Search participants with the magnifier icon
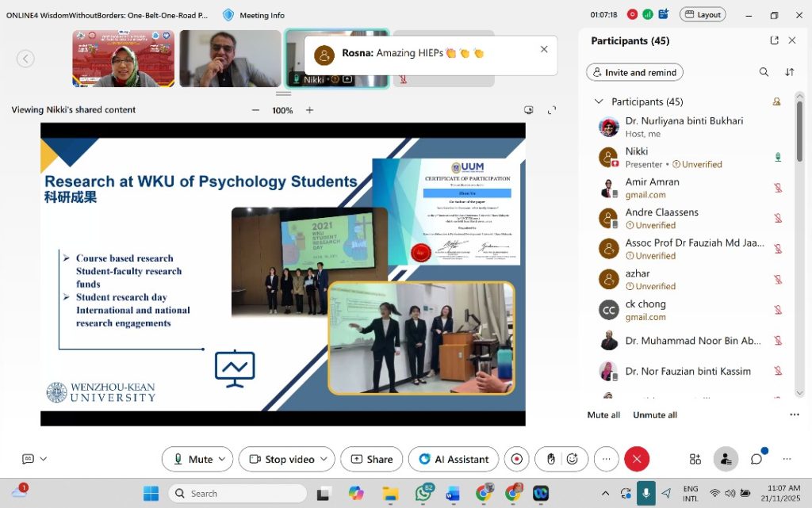 tap(764, 72)
